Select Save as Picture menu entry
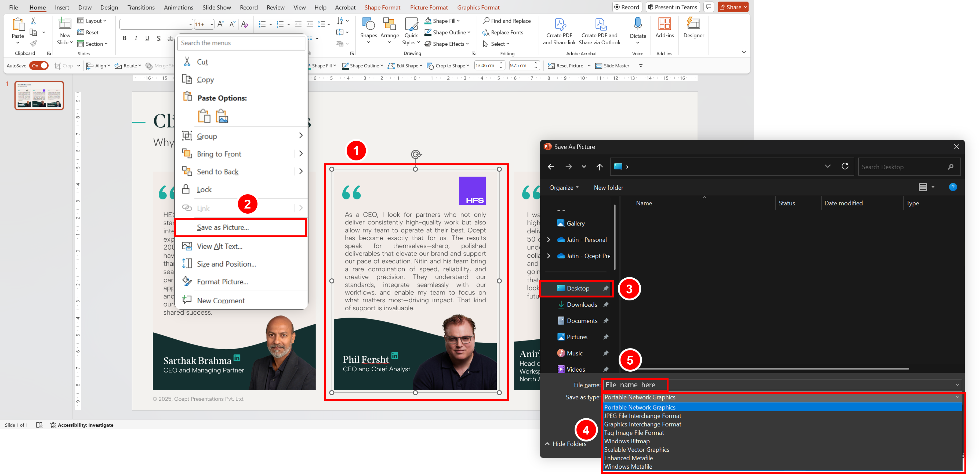The height and width of the screenshot is (474, 980). point(223,227)
